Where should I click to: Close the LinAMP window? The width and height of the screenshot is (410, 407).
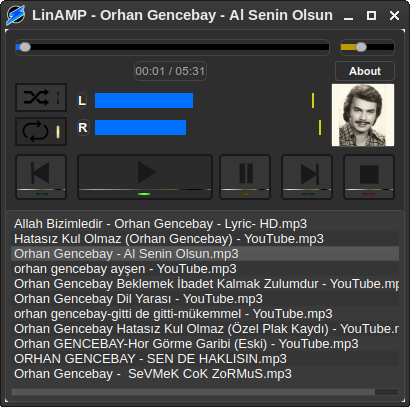pos(394,16)
